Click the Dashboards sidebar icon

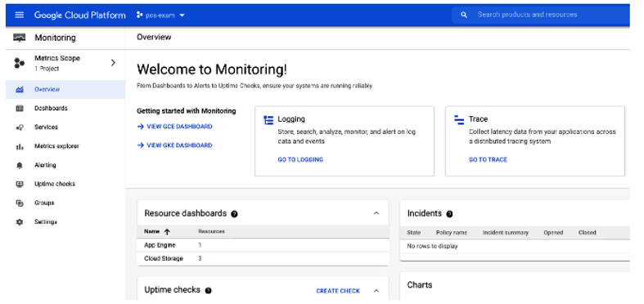pos(20,109)
